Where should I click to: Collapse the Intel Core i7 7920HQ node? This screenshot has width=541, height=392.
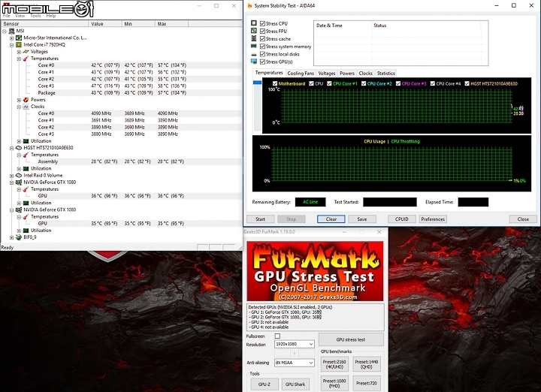point(11,45)
